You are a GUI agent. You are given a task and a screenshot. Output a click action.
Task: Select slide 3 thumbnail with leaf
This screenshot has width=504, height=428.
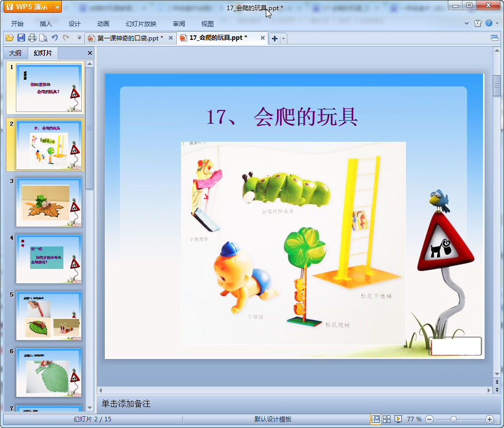click(49, 202)
